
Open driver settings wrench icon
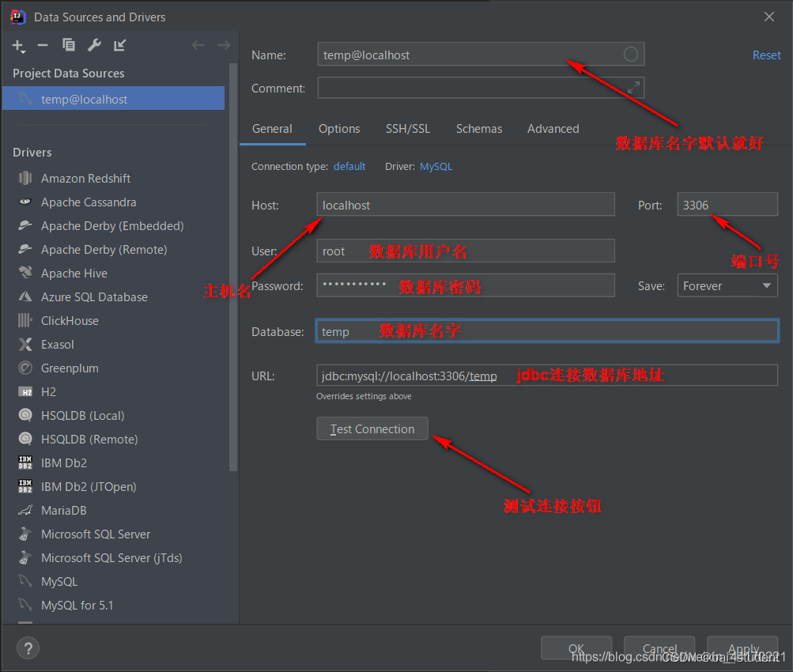point(94,45)
